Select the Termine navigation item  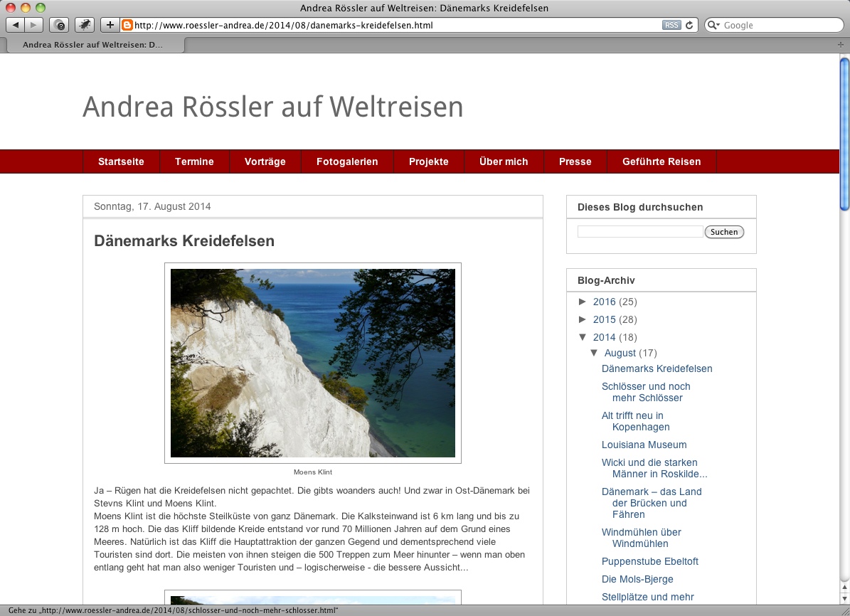(194, 161)
